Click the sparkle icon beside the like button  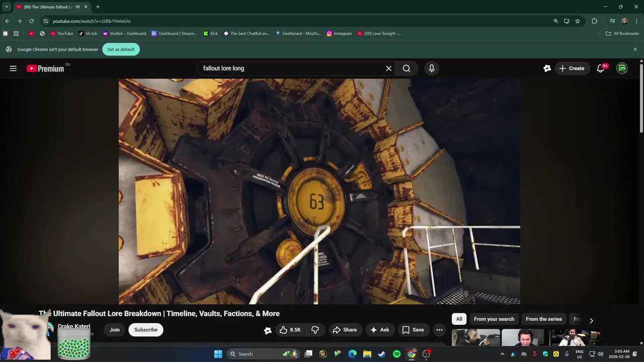pyautogui.click(x=268, y=330)
